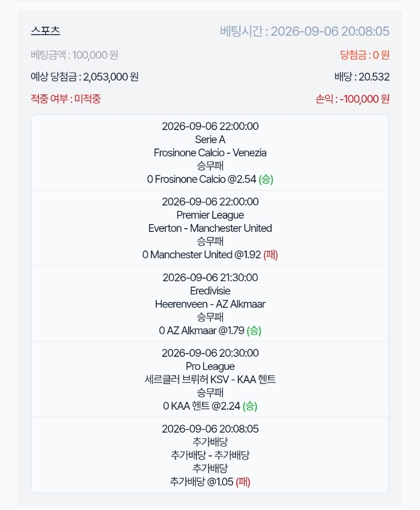Image resolution: width=420 pixels, height=510 pixels.
Task: Click the Premier League label
Action: [x=210, y=215]
